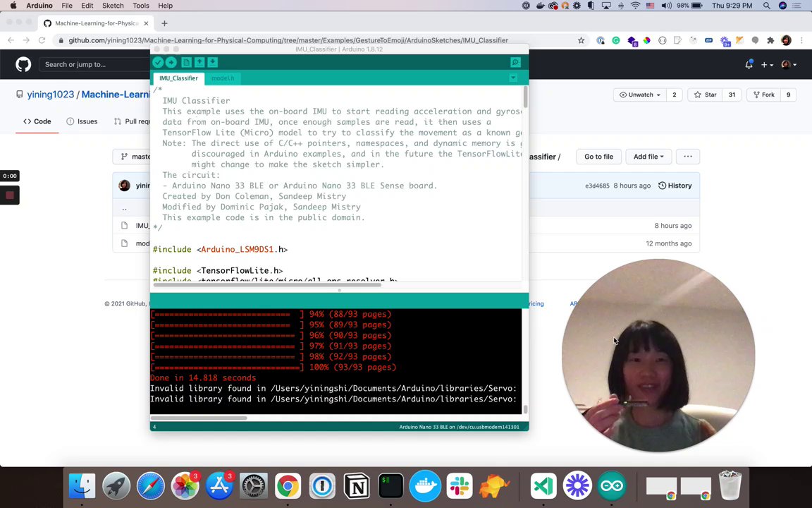
Task: Open Docker from the Dock
Action: click(x=425, y=485)
